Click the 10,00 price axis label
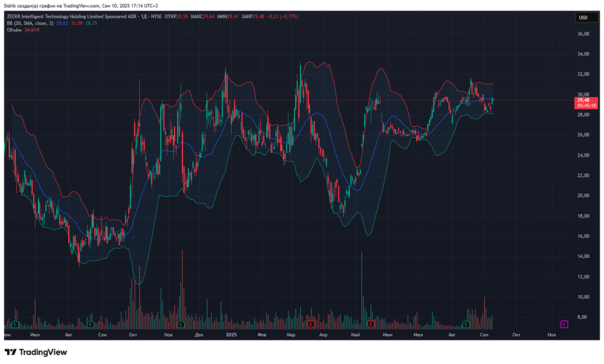This screenshot has height=364, width=604. 583,296
